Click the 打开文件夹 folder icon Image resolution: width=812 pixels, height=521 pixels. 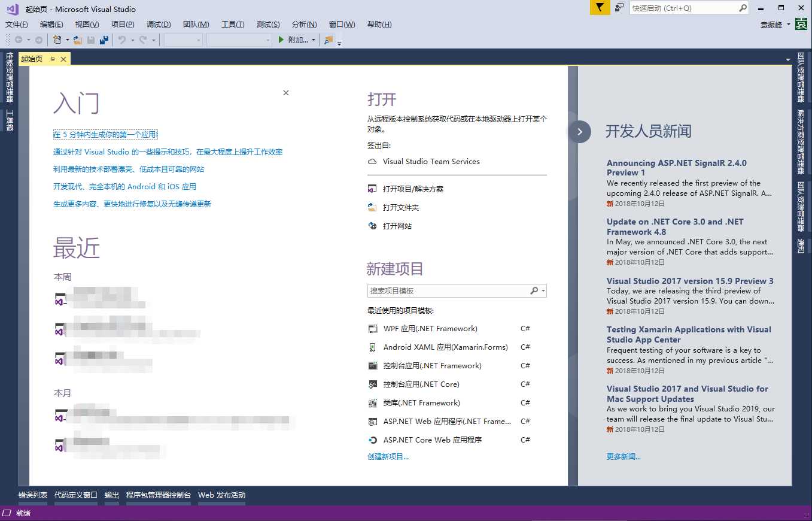point(372,208)
